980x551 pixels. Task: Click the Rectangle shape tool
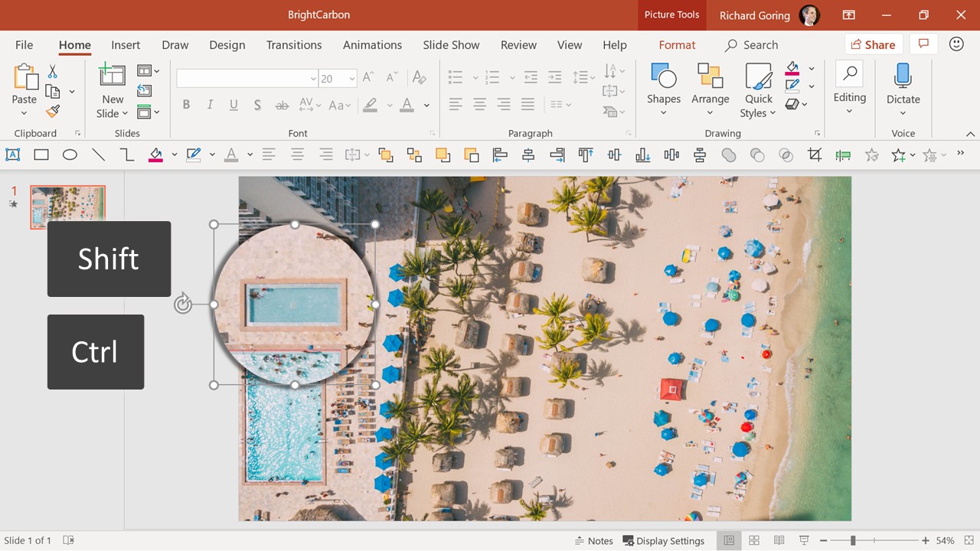click(x=41, y=155)
